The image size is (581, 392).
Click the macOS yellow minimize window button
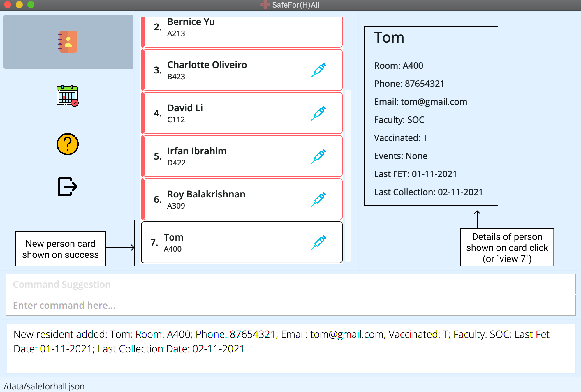[x=19, y=5]
